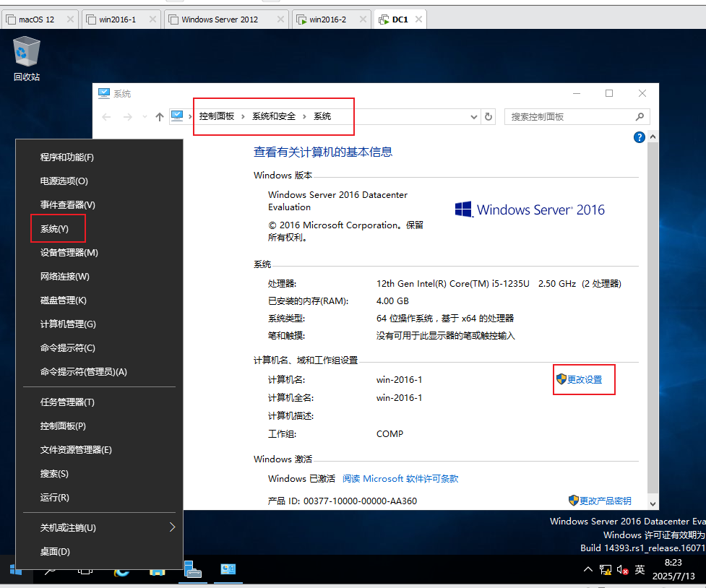This screenshot has width=706, height=588.
Task: Navigate to 系统和安全 in the breadcrumb
Action: pos(274,116)
